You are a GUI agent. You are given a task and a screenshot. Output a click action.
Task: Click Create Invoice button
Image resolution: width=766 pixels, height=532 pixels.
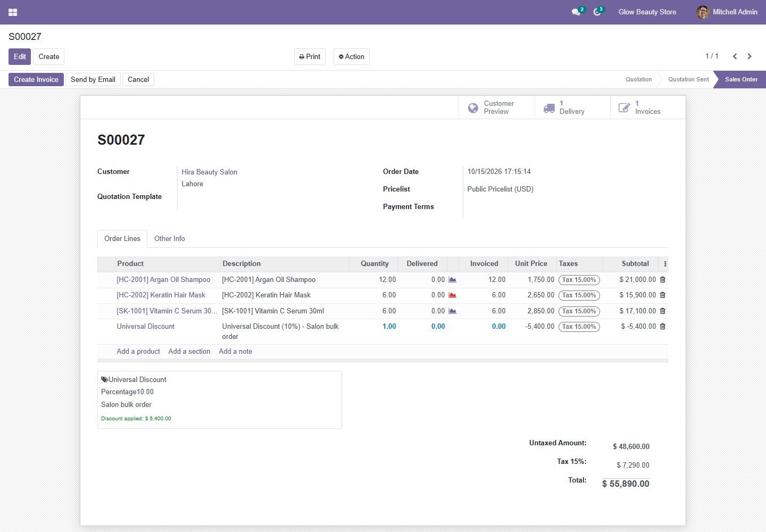click(36, 79)
